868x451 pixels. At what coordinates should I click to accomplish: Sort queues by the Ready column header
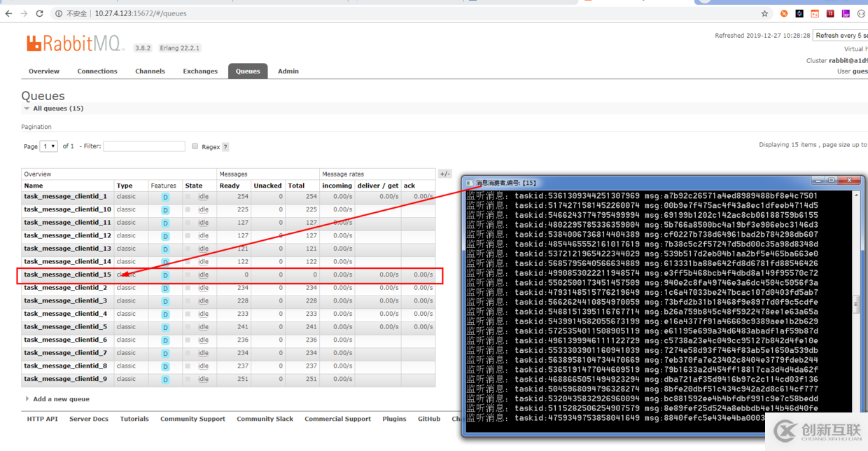(x=230, y=186)
